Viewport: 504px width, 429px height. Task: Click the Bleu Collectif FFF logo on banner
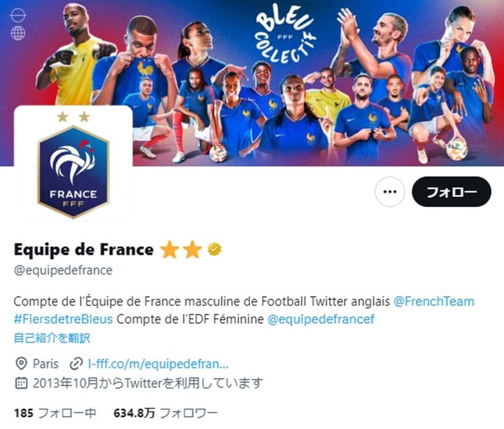(284, 34)
